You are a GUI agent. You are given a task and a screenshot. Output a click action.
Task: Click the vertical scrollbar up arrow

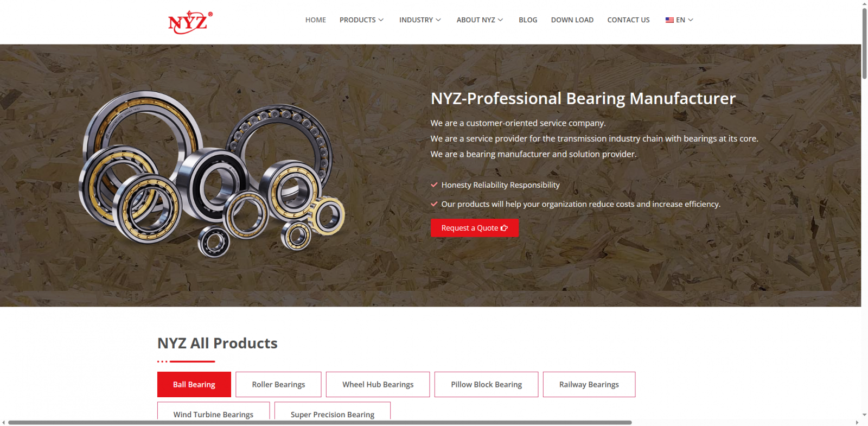pos(864,3)
